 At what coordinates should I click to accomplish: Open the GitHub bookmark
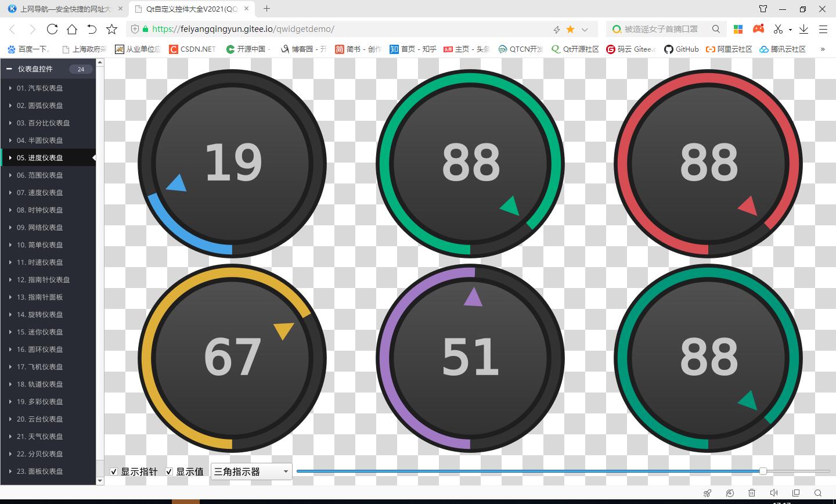tap(682, 49)
